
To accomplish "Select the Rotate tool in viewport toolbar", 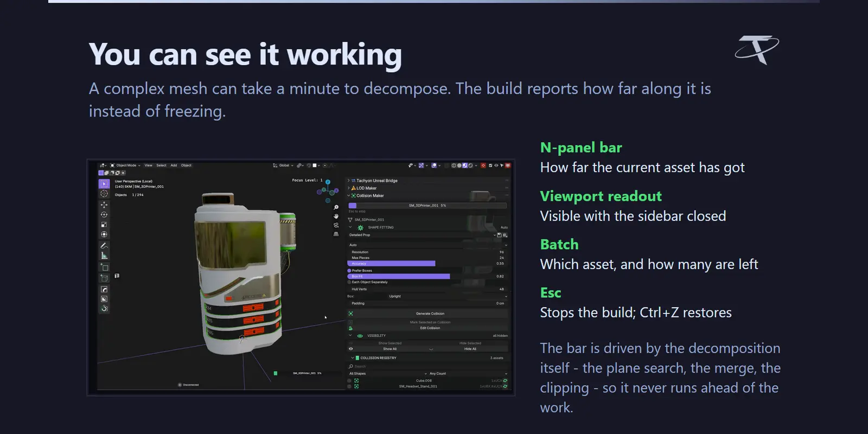I will tap(104, 214).
